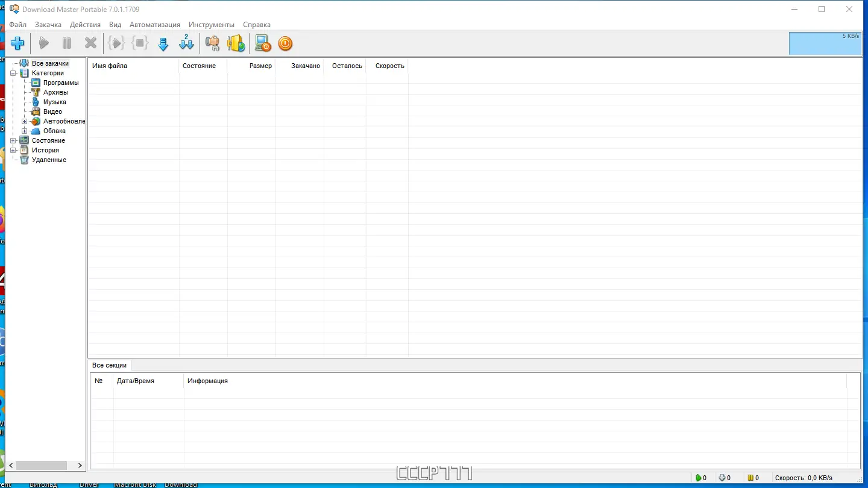Viewport: 868px width, 488px height.
Task: Add a new download with the plus icon
Action: coord(17,43)
